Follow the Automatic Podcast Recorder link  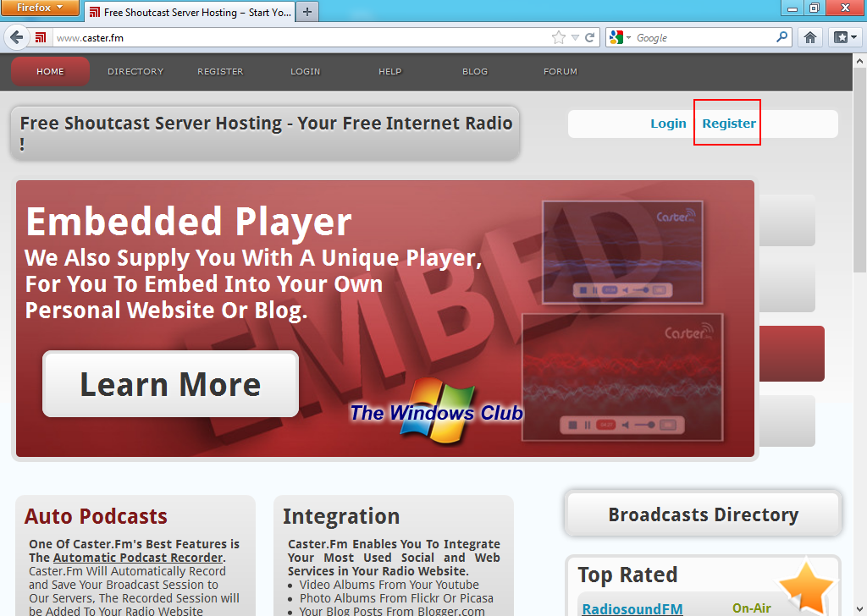[138, 558]
